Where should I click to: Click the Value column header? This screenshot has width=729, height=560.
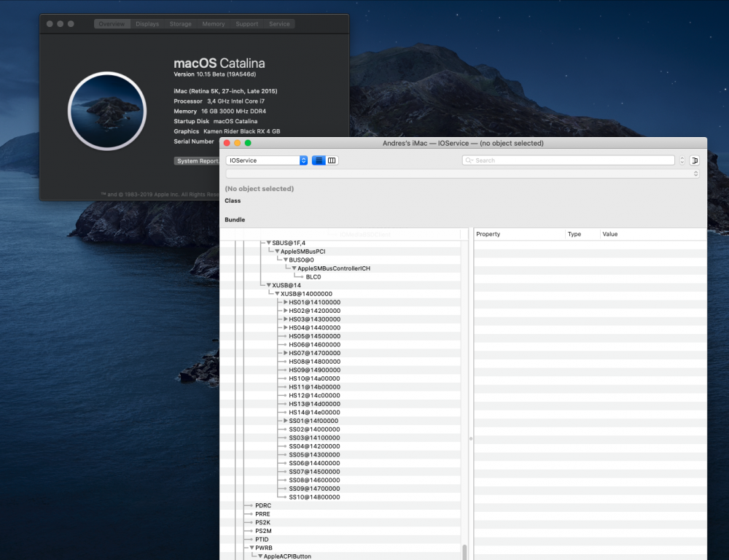[652, 234]
